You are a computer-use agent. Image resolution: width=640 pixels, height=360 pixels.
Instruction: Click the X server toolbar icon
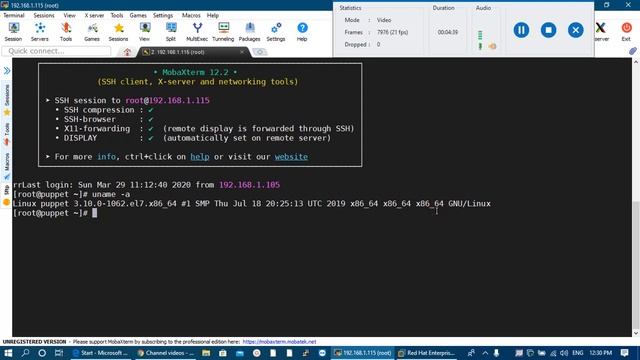pos(601,32)
